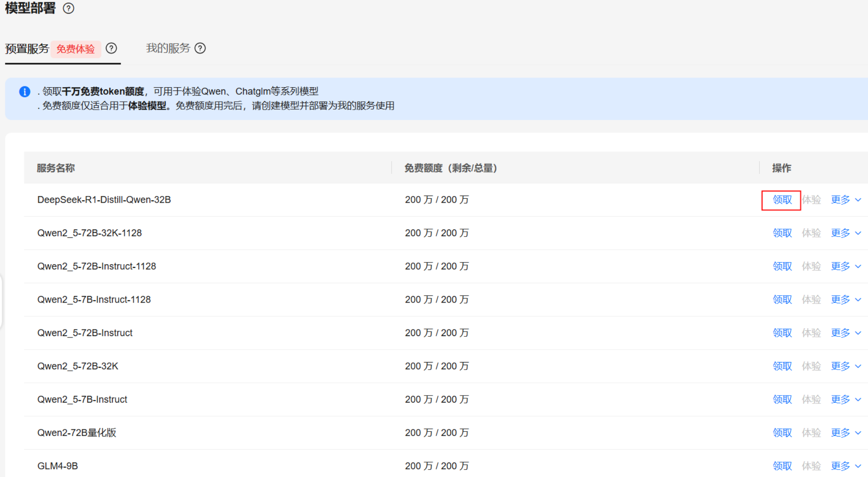868x477 pixels.
Task: Click help icon beside 我的服务 tab
Action: coord(200,48)
